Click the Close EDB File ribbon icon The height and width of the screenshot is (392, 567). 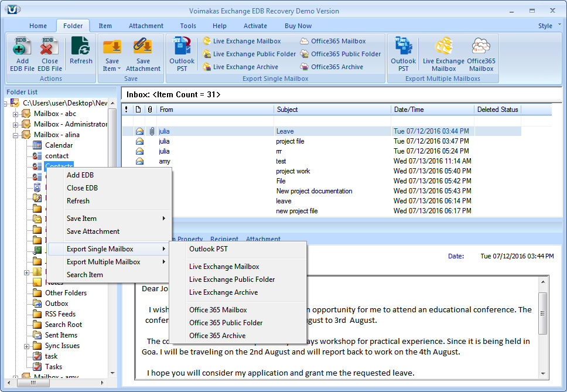[50, 54]
